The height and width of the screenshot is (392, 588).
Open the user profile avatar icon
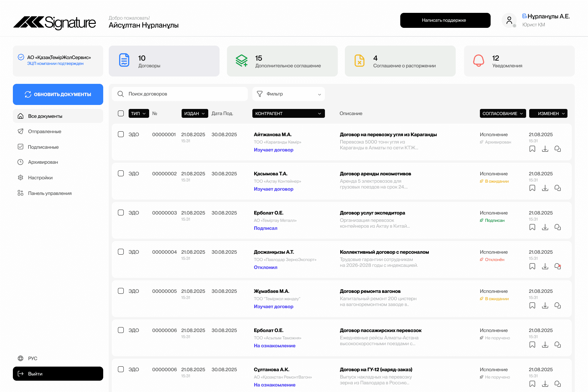click(x=509, y=20)
